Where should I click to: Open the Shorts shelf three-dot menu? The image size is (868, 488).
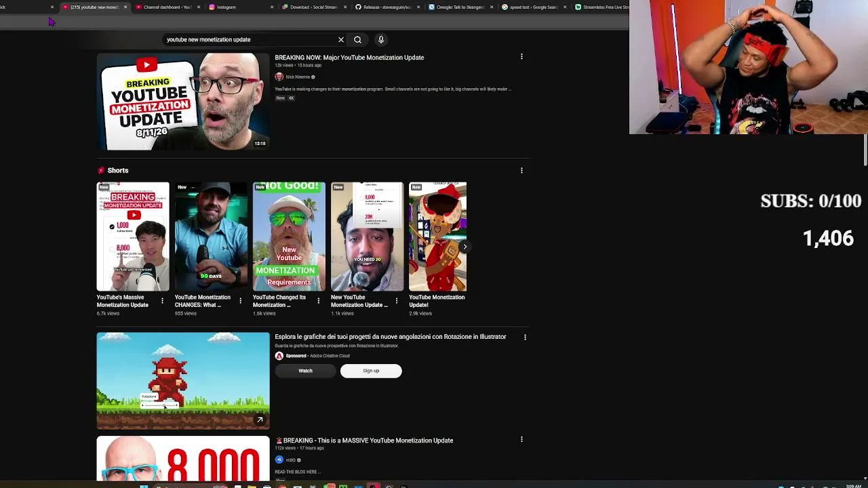click(521, 170)
